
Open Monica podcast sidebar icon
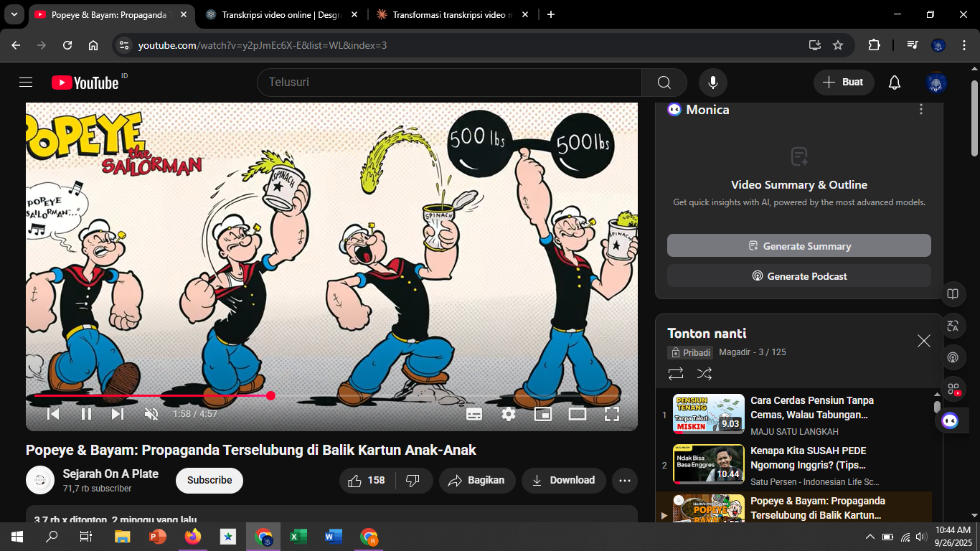(953, 357)
